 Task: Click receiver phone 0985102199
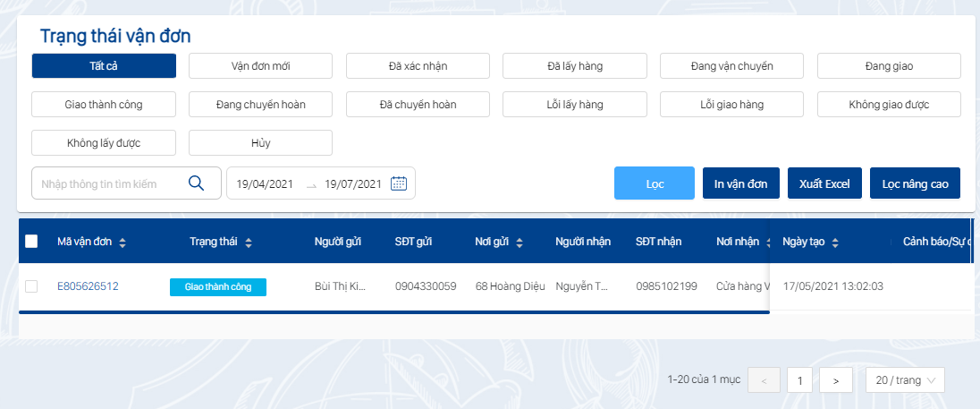pos(666,286)
